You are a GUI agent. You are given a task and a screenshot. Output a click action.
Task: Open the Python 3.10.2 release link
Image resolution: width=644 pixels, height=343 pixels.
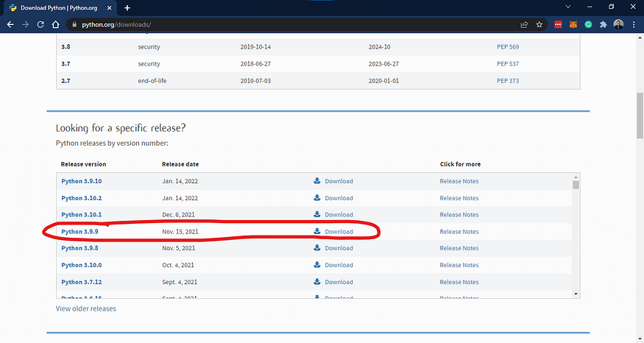click(81, 198)
